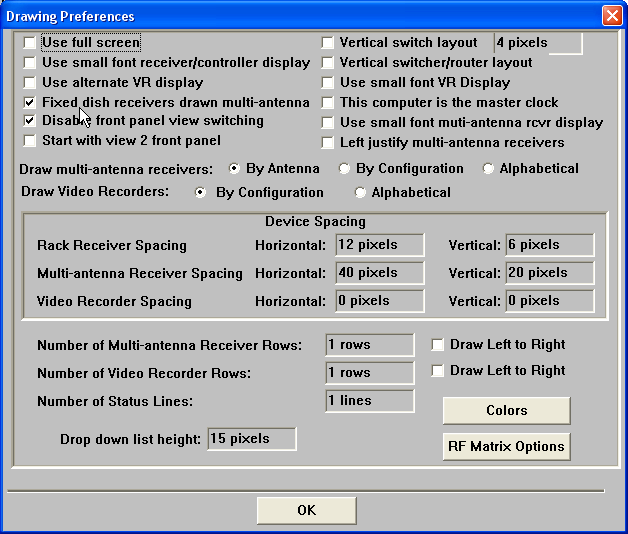Choose Alphabetical for multi-antenna receivers

488,169
